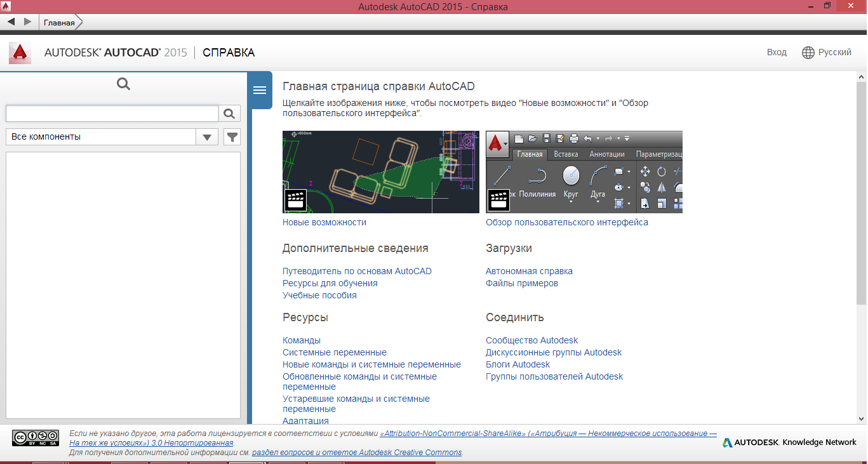Click the large magnifier icon above the search field
Image resolution: width=868 pixels, height=464 pixels.
[124, 84]
